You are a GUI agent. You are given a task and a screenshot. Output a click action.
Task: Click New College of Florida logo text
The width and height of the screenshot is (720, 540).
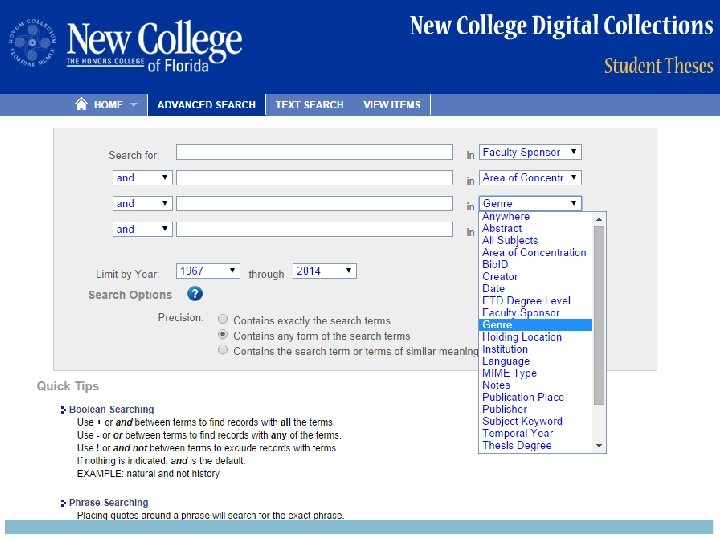click(154, 46)
